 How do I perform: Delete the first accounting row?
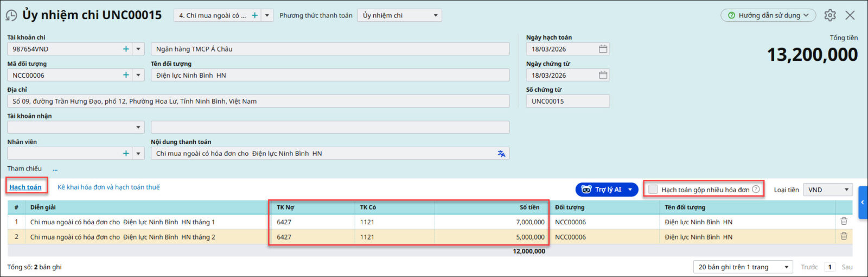point(844,222)
